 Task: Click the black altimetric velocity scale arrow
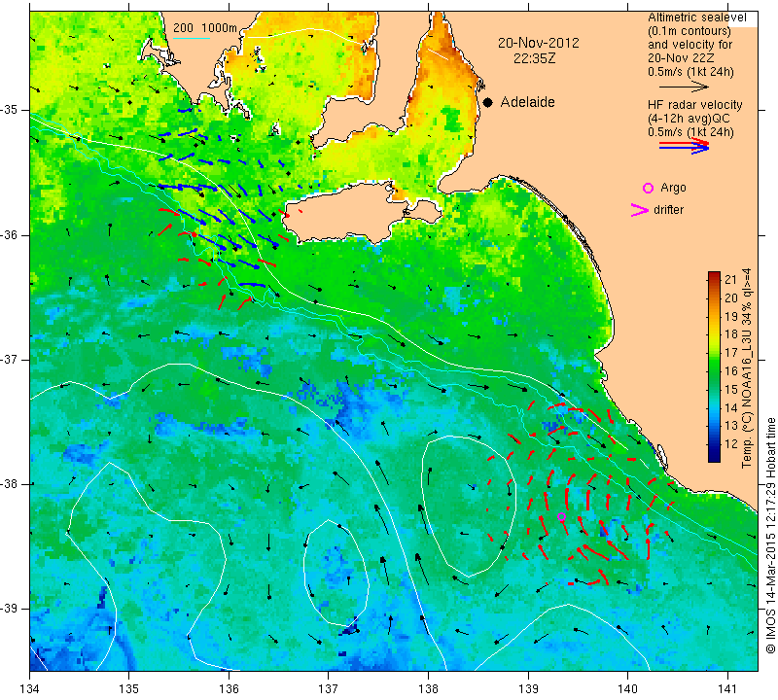point(683,87)
